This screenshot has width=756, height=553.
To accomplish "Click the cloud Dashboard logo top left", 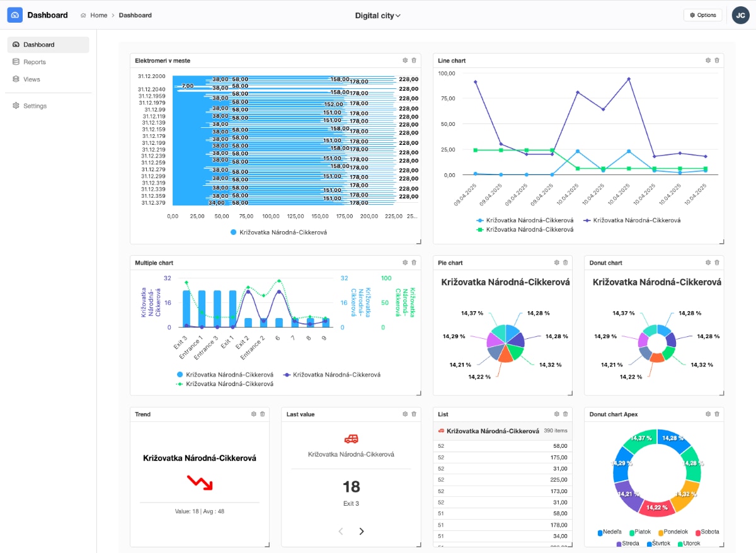I will click(x=14, y=14).
